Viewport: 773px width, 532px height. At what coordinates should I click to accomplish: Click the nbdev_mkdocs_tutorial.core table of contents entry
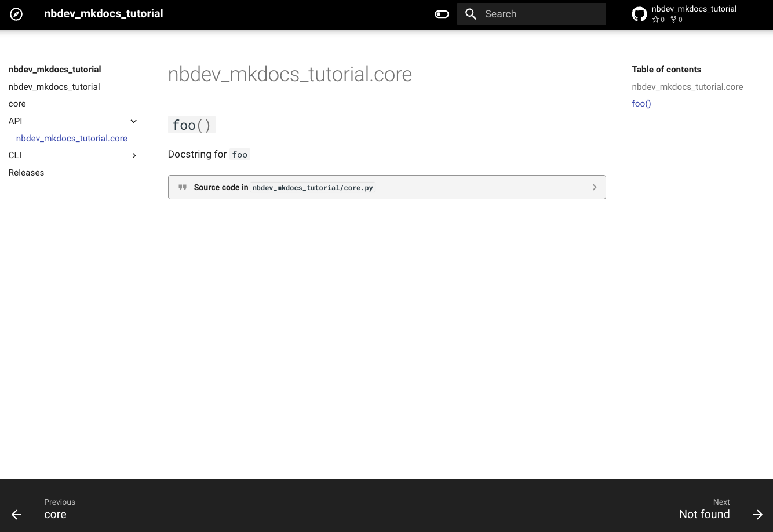[x=687, y=87]
